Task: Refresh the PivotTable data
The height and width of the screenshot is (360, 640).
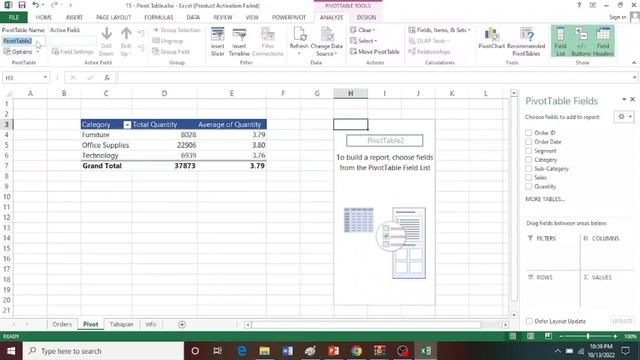Action: [299, 42]
